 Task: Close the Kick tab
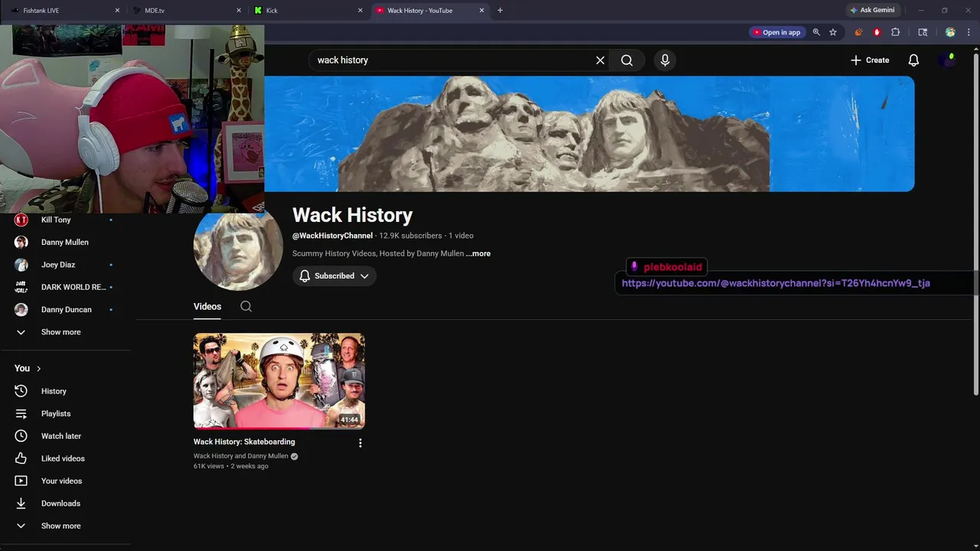pyautogui.click(x=361, y=11)
